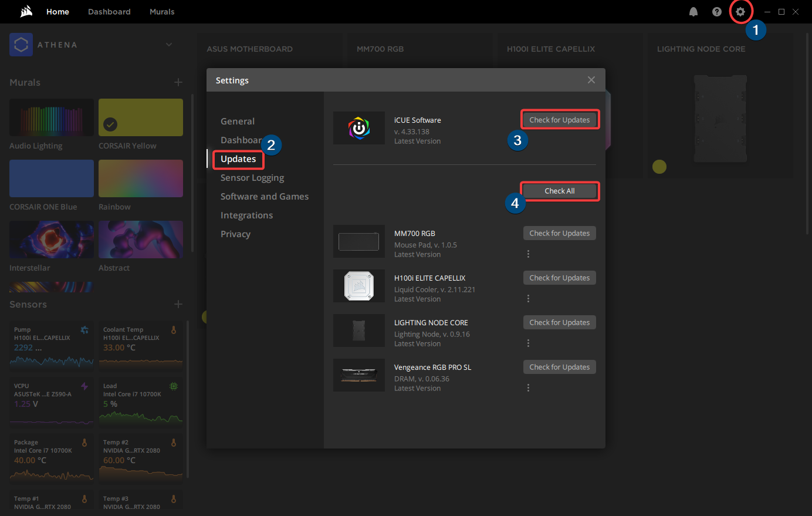Click the iCUE Software logo icon
The image size is (812, 516).
[x=359, y=128]
